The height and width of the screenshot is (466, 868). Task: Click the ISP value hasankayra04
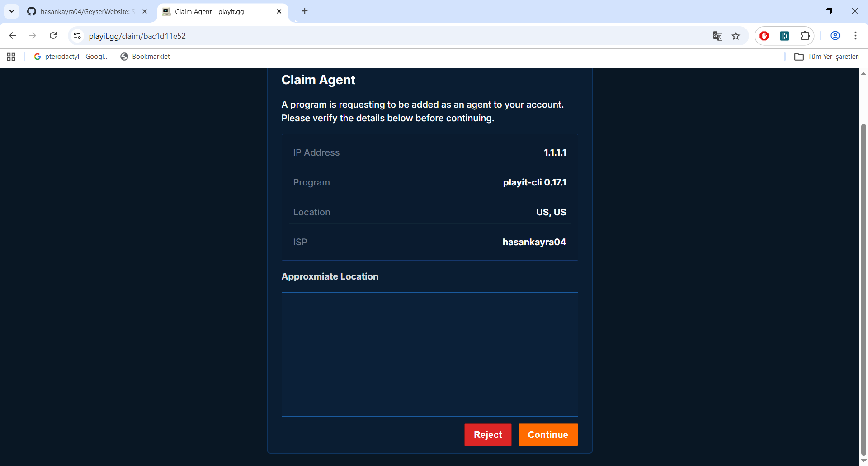534,242
